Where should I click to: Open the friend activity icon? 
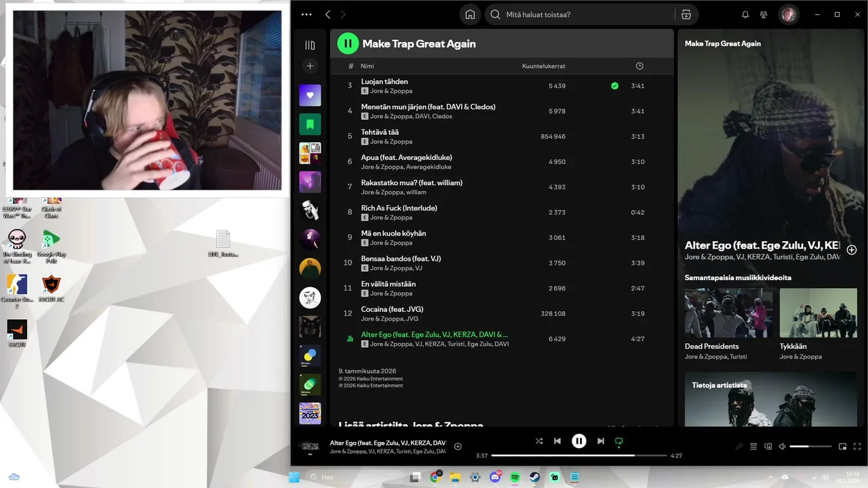click(764, 14)
